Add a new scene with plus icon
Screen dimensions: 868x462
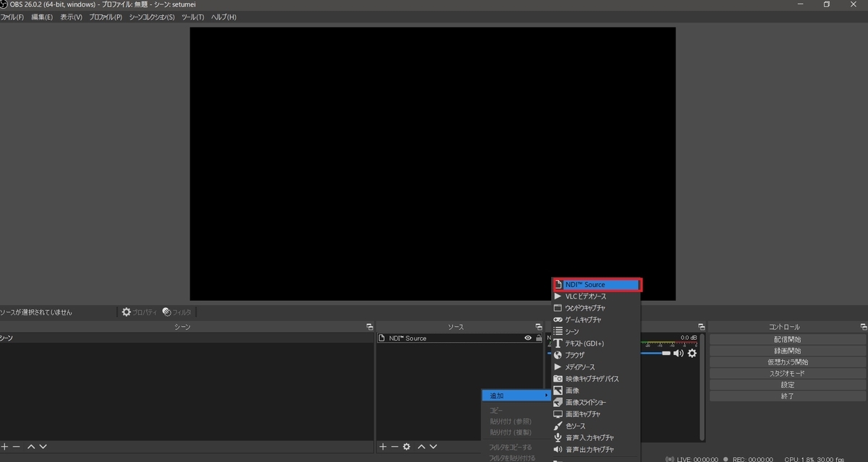(x=5, y=447)
